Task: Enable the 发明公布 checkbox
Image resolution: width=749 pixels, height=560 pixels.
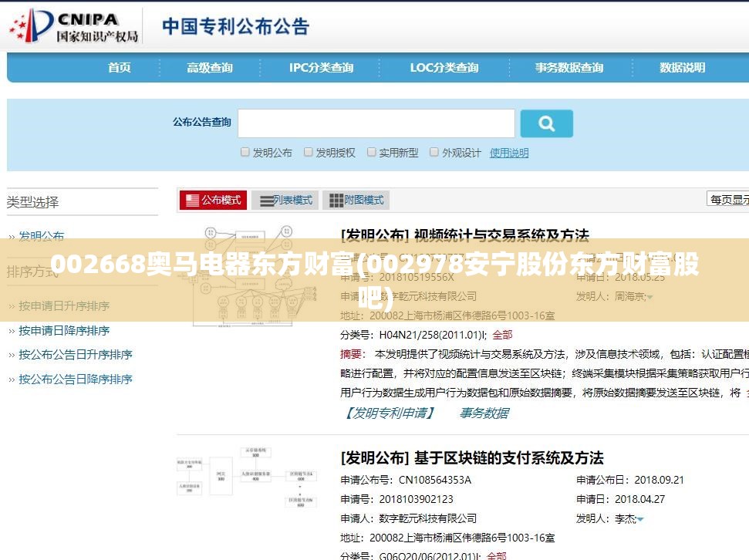Action: tap(245, 152)
